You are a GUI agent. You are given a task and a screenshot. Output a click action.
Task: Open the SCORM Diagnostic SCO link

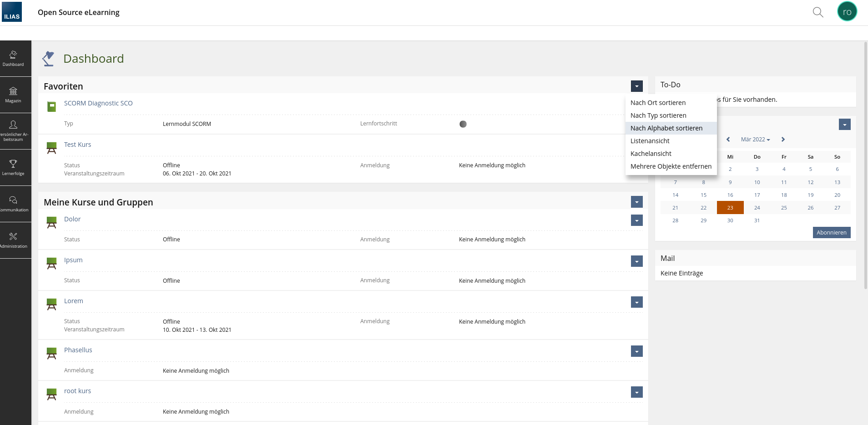coord(98,103)
